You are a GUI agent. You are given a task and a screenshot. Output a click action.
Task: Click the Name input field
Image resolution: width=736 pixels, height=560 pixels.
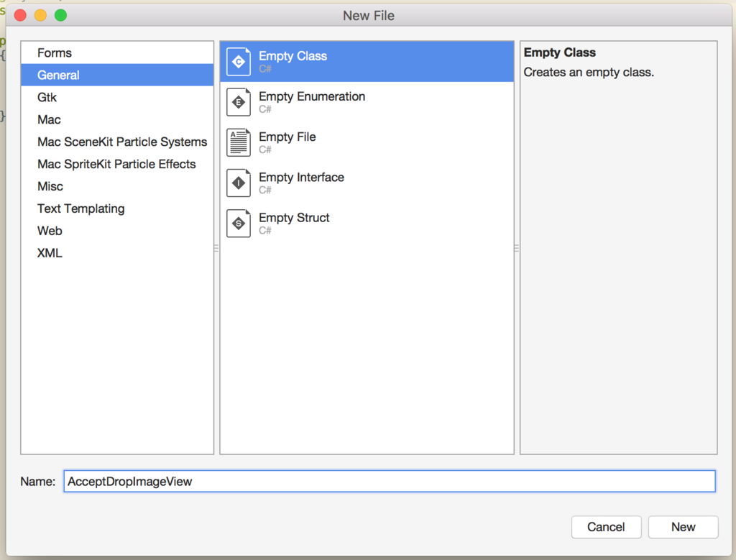click(x=390, y=481)
